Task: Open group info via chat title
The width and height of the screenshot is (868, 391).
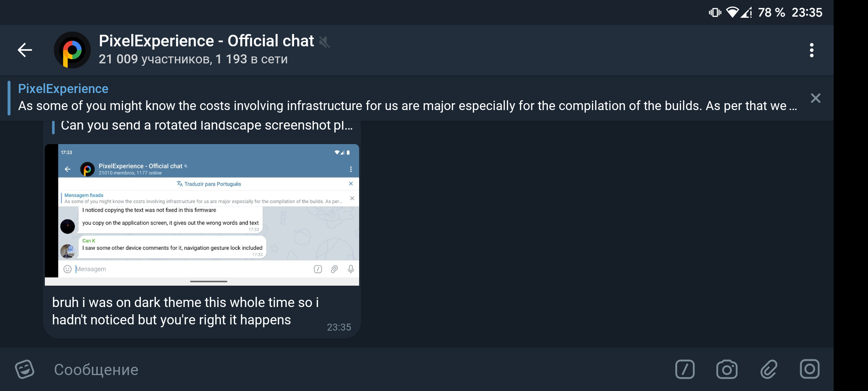Action: tap(206, 41)
